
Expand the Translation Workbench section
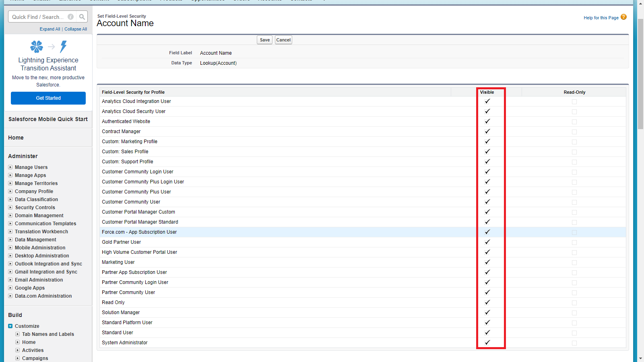[x=10, y=232]
